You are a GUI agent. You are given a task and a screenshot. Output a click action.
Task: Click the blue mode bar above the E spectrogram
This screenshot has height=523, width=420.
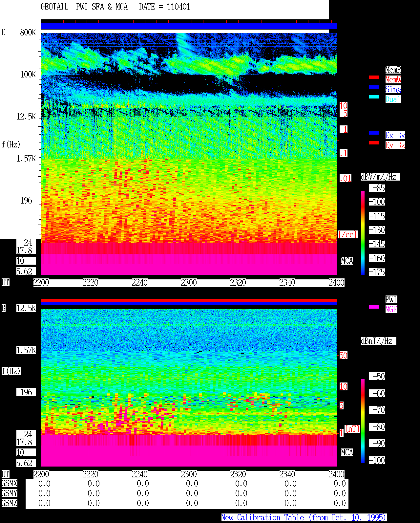(189, 26)
